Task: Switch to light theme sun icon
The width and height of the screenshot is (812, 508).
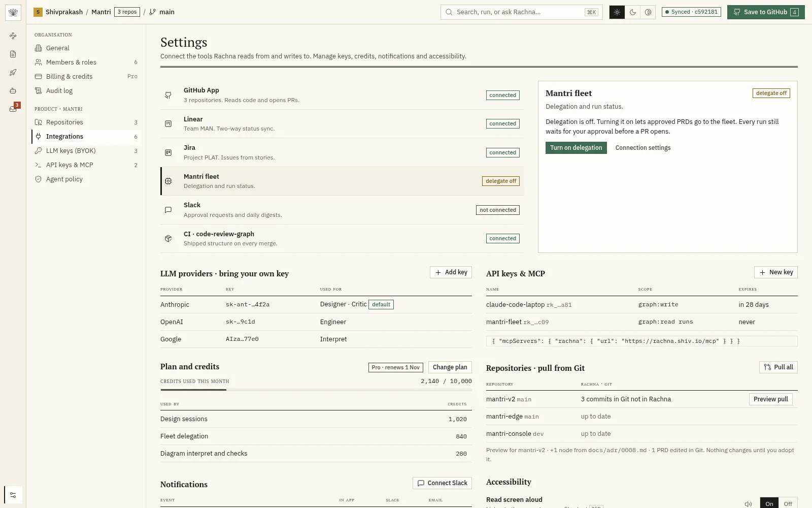Action: coord(617,12)
